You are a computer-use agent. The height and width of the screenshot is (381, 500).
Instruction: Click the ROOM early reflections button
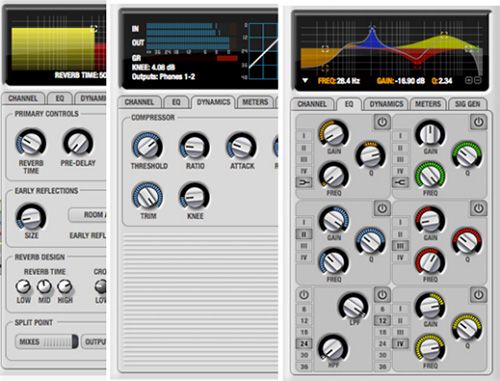coord(87,215)
